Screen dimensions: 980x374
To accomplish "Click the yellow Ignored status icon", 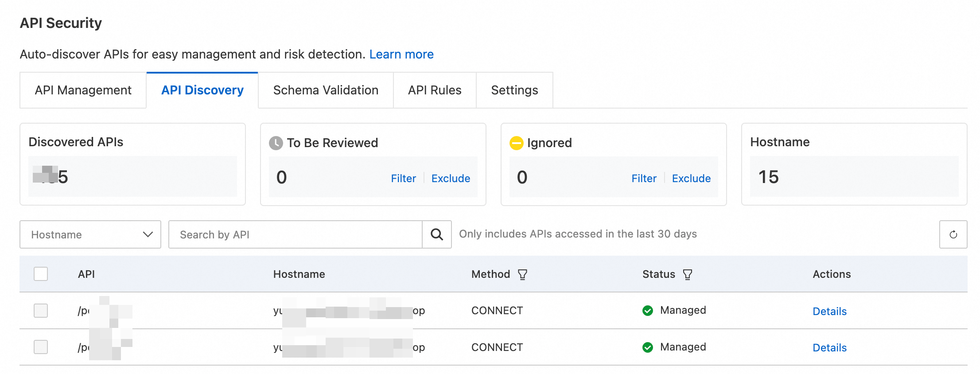I will coord(516,143).
